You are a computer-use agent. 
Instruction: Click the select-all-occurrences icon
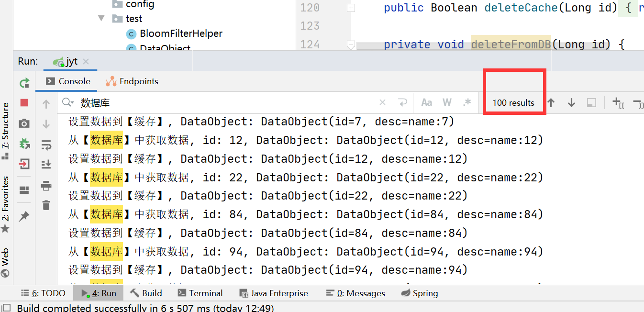tap(591, 102)
